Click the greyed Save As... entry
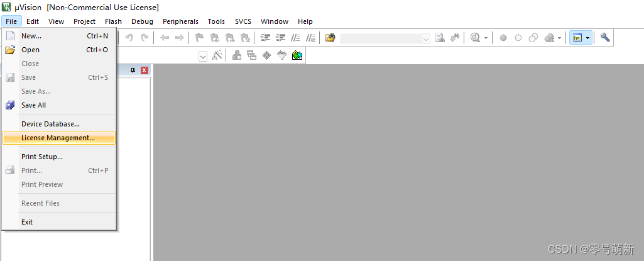644x261 pixels. coord(59,91)
